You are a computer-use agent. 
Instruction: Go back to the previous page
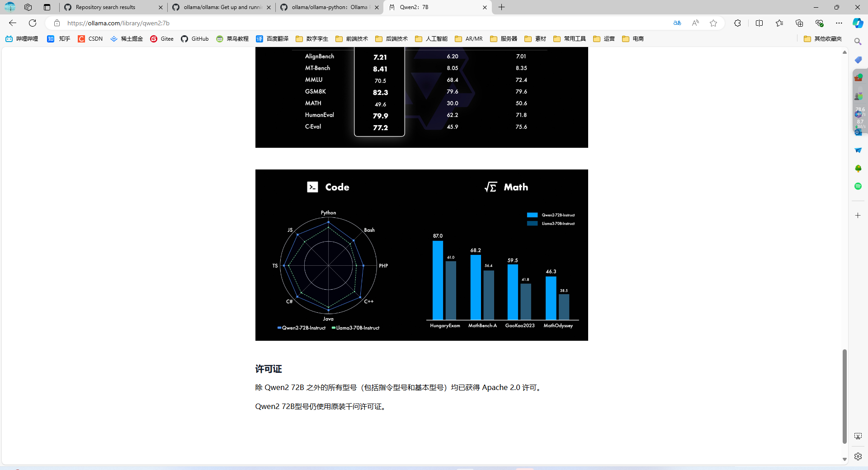tap(13, 23)
